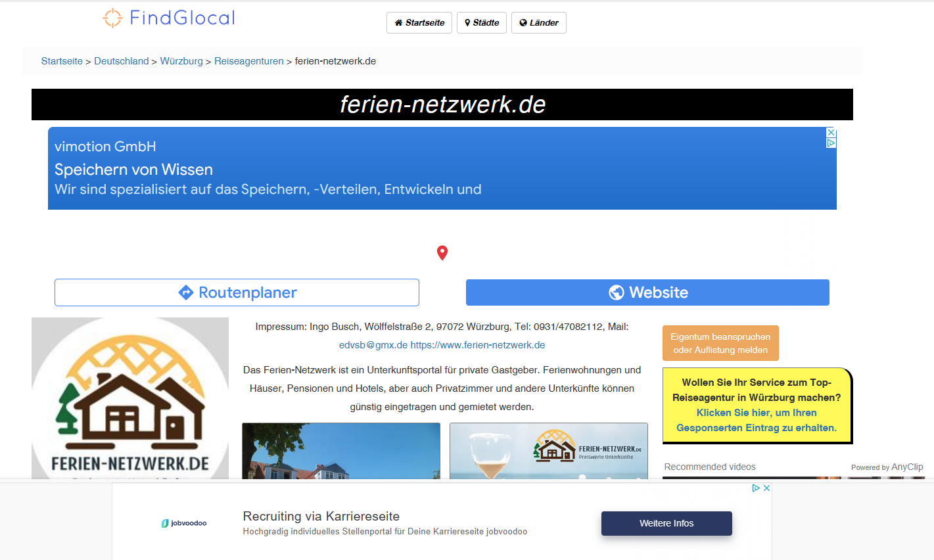Click Eigentum beanspruchen oder Auflistung melden
This screenshot has height=560, width=934.
[720, 343]
